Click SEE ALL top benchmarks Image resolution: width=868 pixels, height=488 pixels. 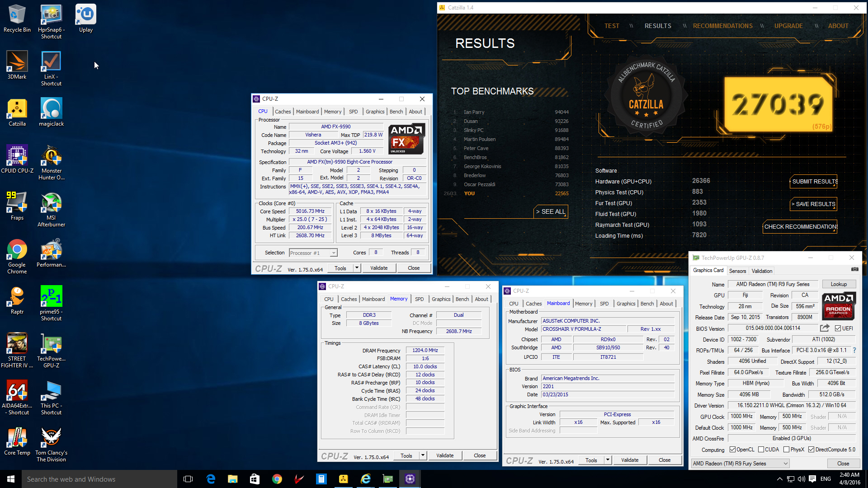click(551, 211)
